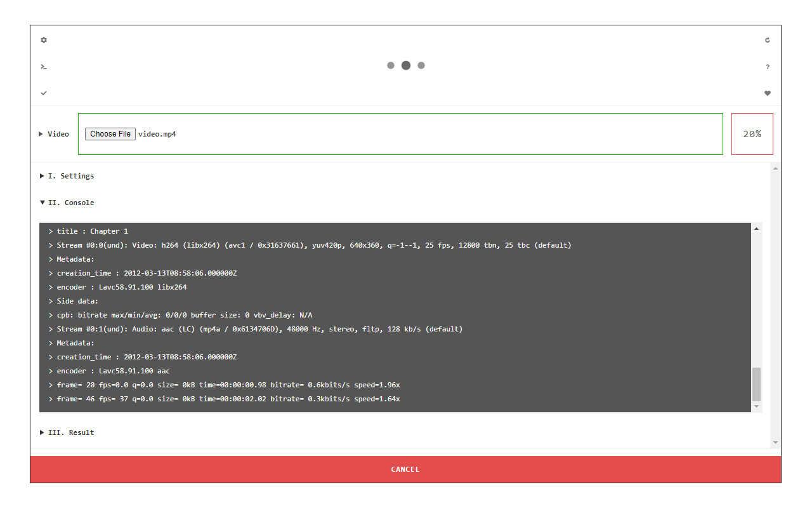
Task: Click page scrollbar up arrow
Action: 775,168
